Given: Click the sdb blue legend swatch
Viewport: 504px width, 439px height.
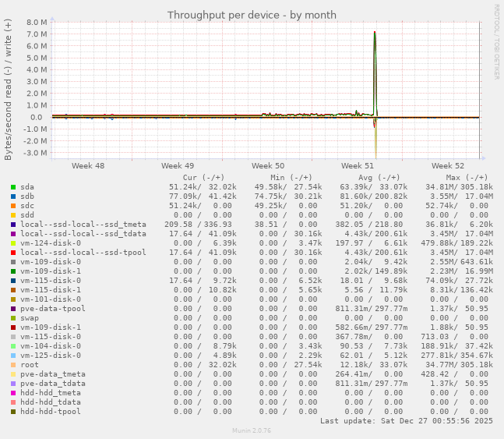Looking at the screenshot, I should (x=13, y=196).
